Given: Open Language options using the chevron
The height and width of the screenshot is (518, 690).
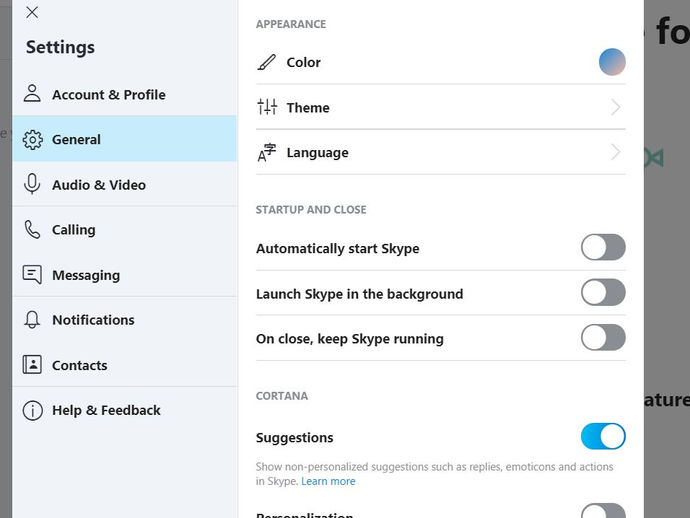Looking at the screenshot, I should (616, 152).
